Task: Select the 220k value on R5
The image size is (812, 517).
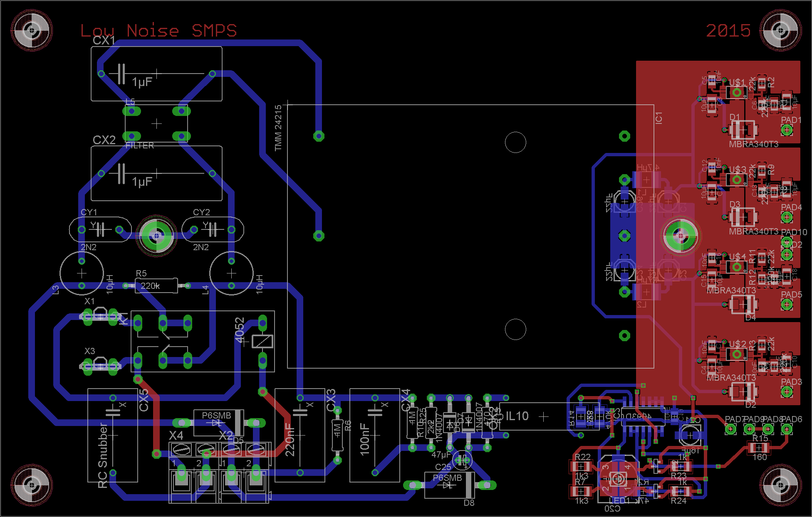Action: (x=150, y=286)
